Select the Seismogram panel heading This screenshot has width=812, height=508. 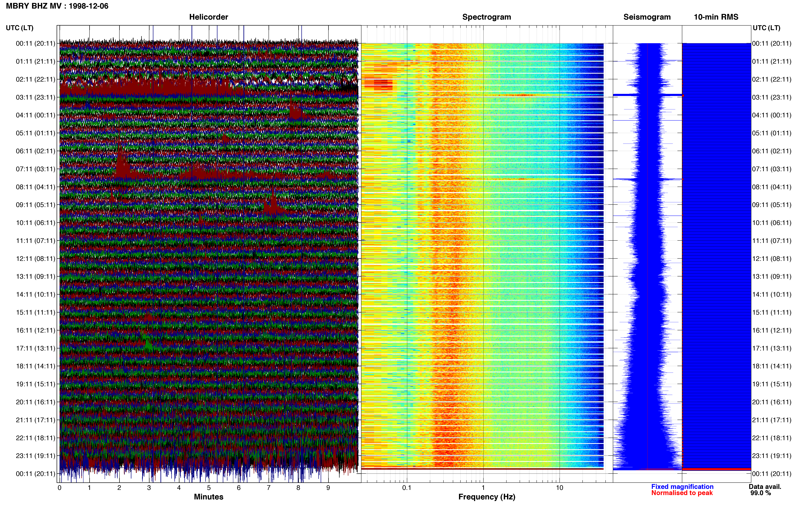click(647, 17)
